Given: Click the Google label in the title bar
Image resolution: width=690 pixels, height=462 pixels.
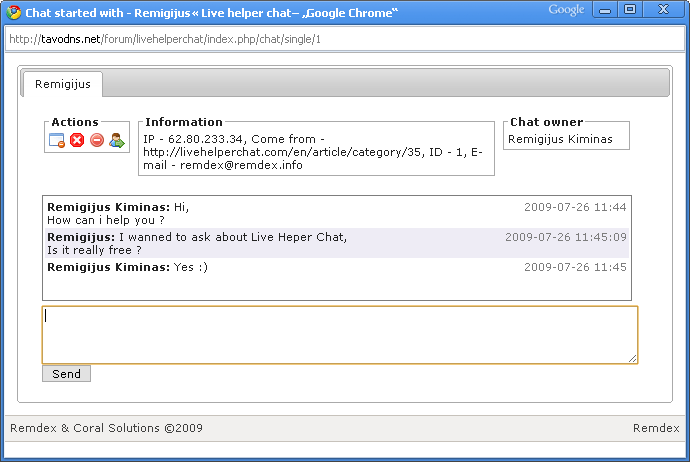Looking at the screenshot, I should (x=566, y=10).
